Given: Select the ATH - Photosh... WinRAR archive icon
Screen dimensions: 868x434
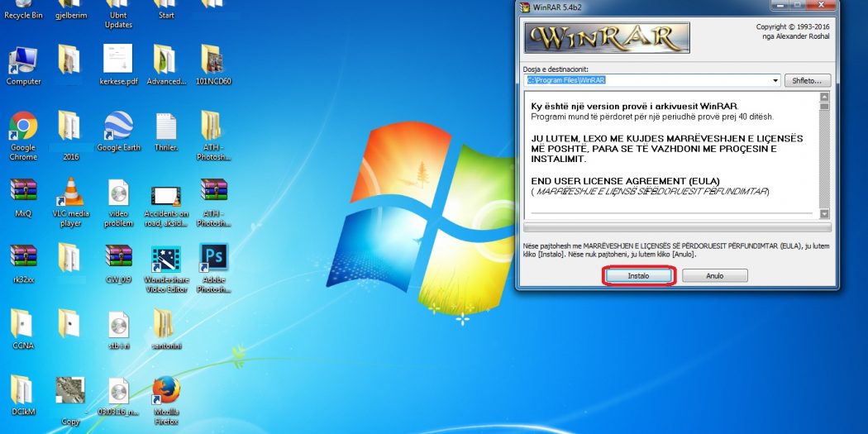Looking at the screenshot, I should click(x=213, y=202).
